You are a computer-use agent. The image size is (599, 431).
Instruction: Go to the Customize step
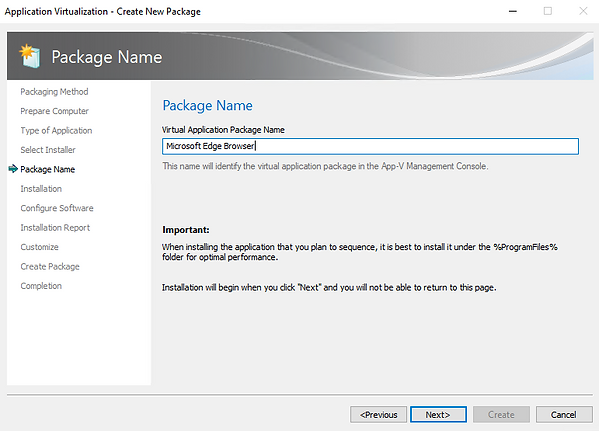39,247
